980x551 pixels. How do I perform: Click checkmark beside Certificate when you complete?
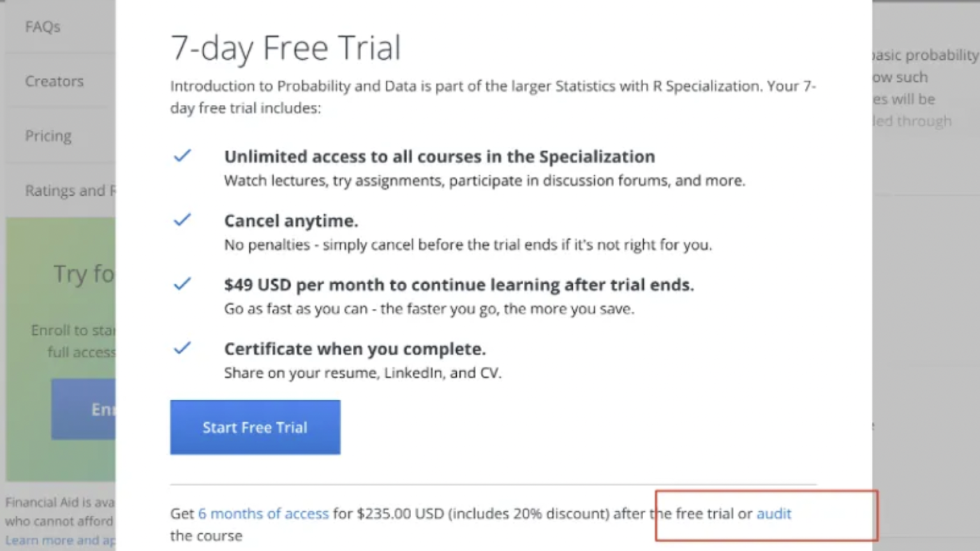click(x=182, y=348)
